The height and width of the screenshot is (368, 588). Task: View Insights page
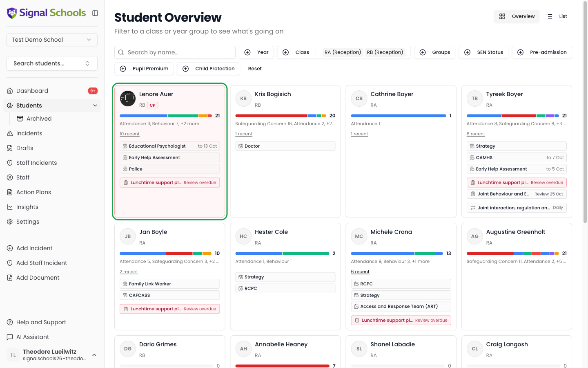coord(52,207)
